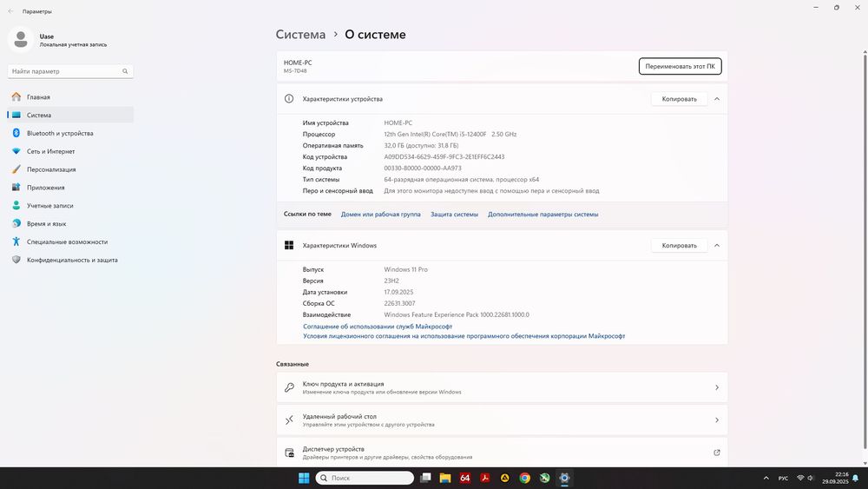Open the red 64 app on the taskbar
Viewport: 868px width, 489px height.
point(465,478)
